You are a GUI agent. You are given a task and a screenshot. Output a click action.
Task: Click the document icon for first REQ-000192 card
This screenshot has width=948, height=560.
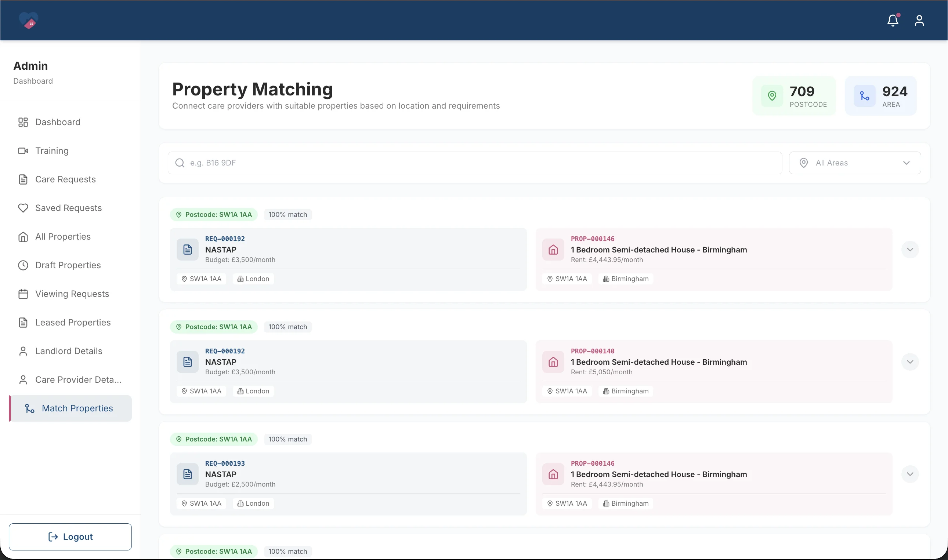pyautogui.click(x=188, y=250)
